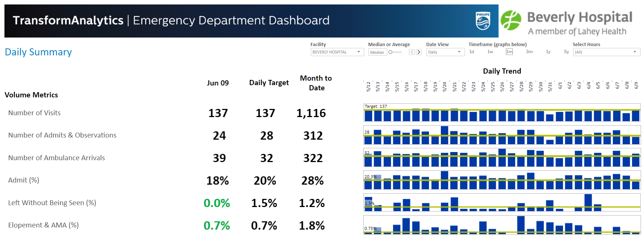Image resolution: width=644 pixels, height=239 pixels.
Task: Click the Jun 09 admits value 24
Action: [219, 136]
